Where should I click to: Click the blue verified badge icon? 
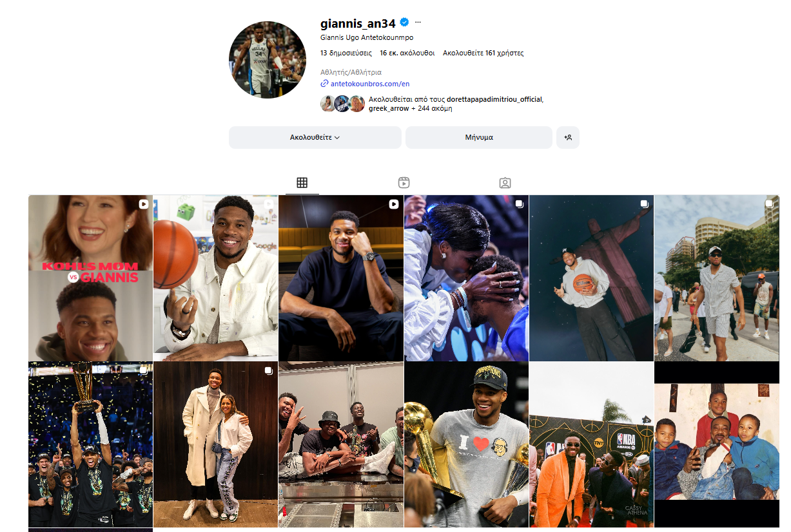click(404, 23)
